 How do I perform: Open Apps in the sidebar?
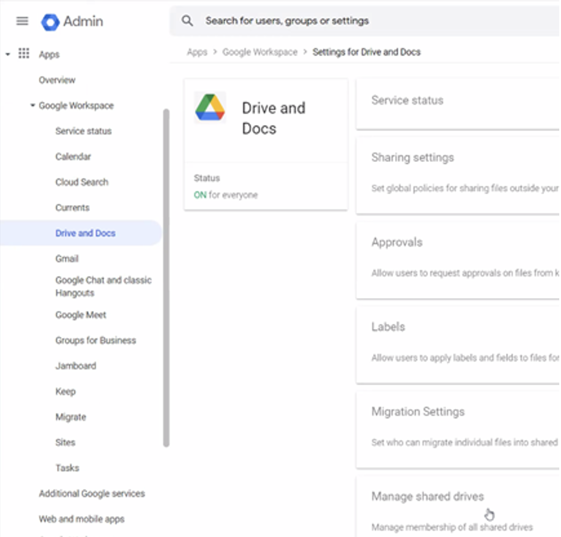pyautogui.click(x=49, y=54)
